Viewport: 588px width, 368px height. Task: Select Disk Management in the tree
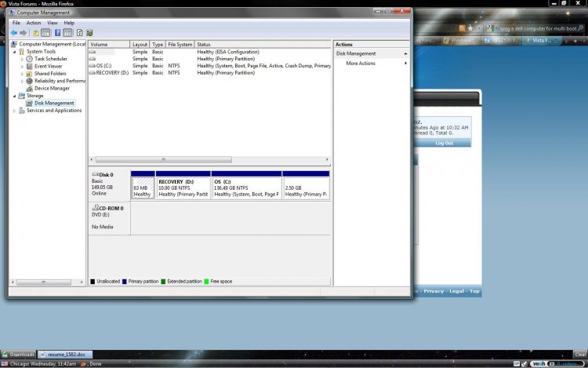click(54, 103)
